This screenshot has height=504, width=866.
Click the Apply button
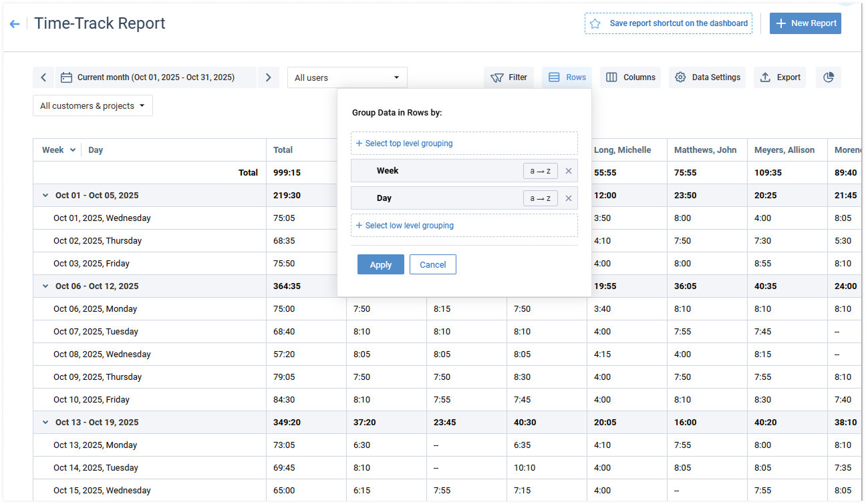[x=380, y=264]
